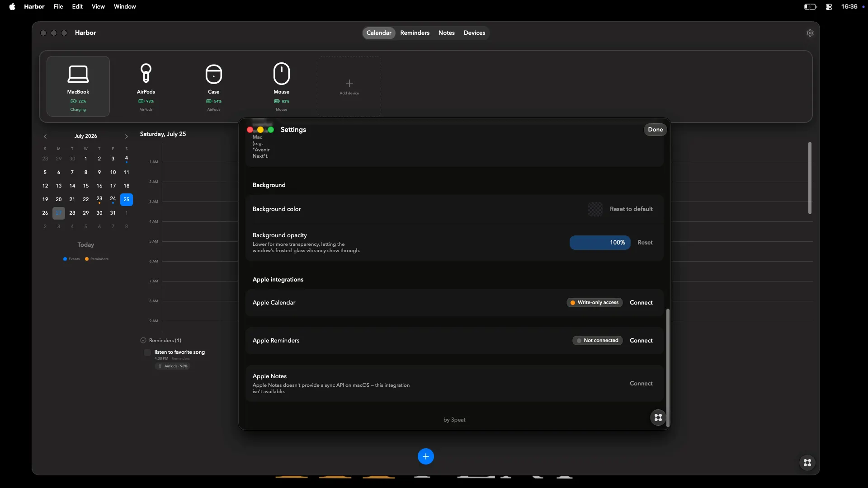Select July 4 in mini calendar

pyautogui.click(x=127, y=159)
